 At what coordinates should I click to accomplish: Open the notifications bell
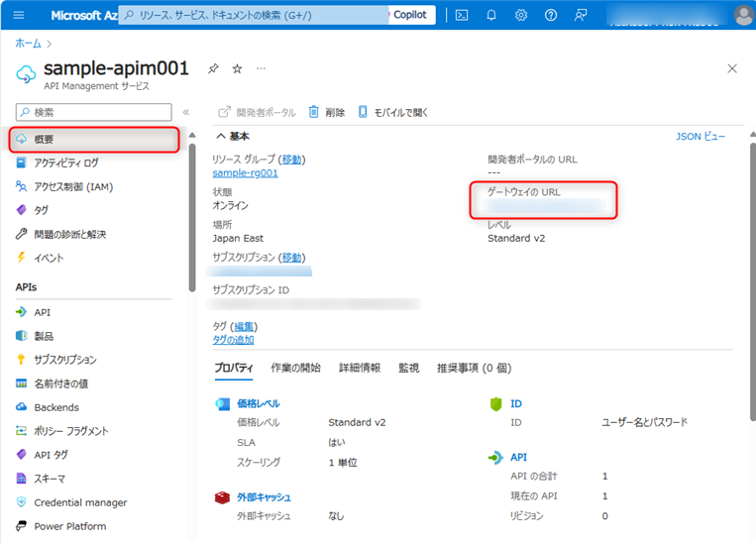click(491, 15)
